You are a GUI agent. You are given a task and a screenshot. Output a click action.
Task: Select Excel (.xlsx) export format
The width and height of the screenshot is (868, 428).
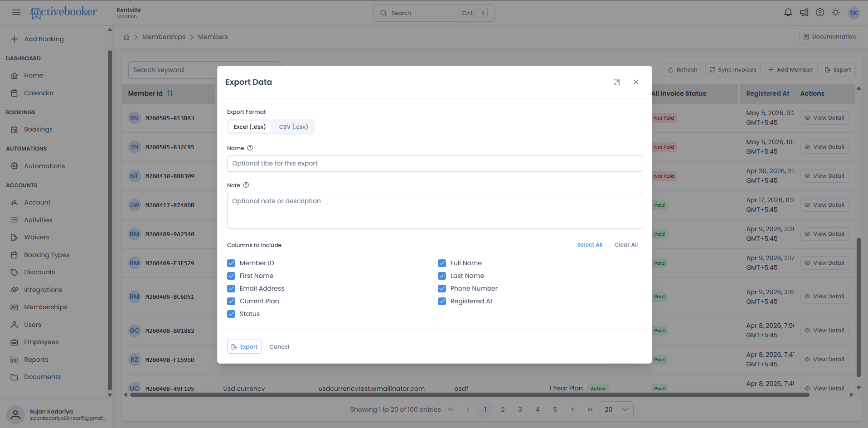[x=250, y=126]
